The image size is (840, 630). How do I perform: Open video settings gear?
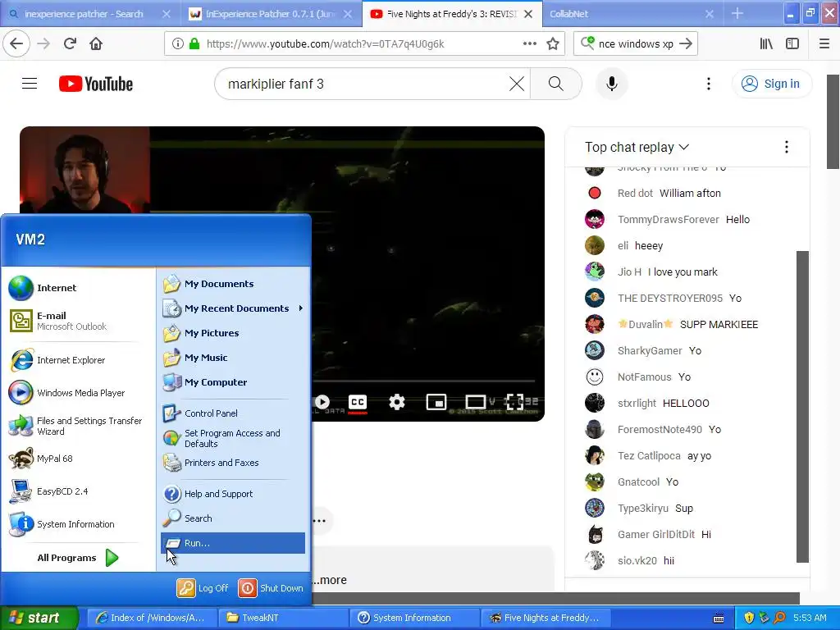coord(396,402)
